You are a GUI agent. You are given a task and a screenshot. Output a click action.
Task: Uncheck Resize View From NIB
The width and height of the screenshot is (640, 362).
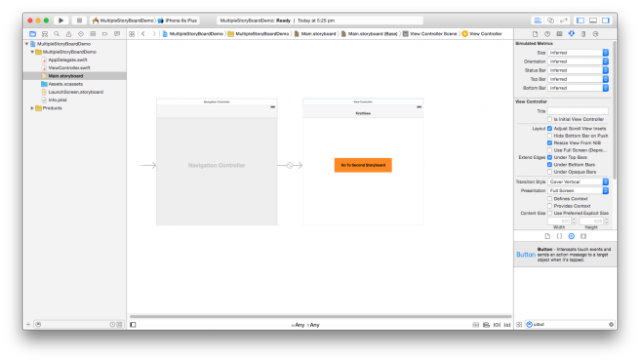click(x=550, y=143)
